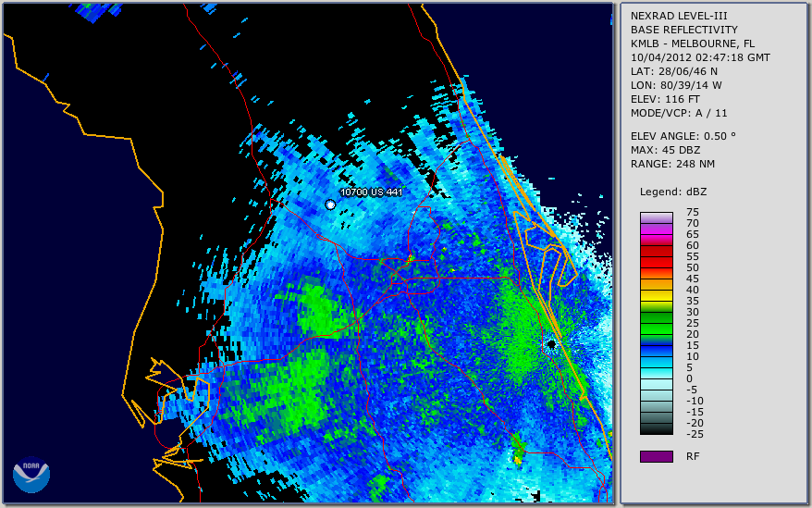Screen dimensions: 812x508
Task: Click the 'MAX: 45 DBZ' text
Action: 665,150
